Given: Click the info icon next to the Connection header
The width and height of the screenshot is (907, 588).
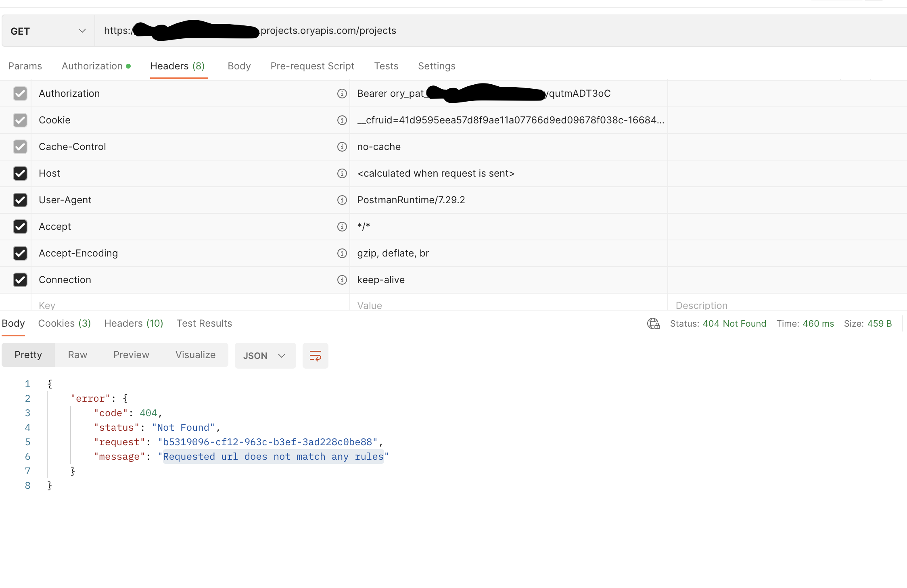Looking at the screenshot, I should [x=342, y=280].
